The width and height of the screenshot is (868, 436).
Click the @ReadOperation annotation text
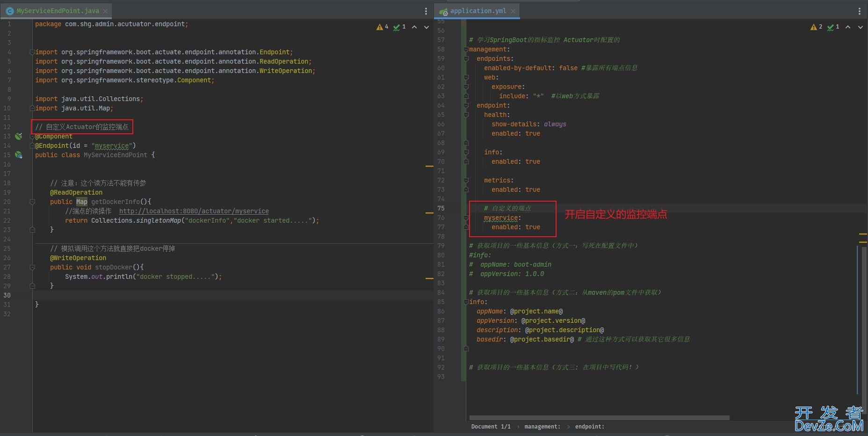pos(76,192)
